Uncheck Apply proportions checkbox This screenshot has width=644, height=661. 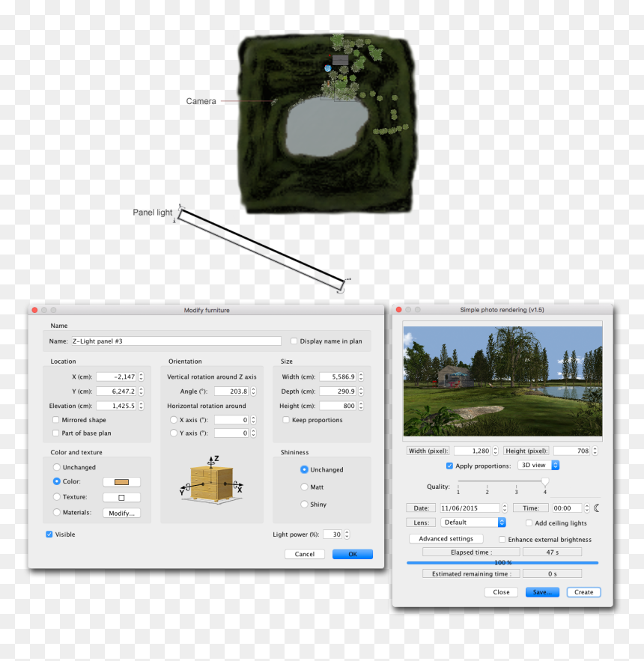[449, 466]
